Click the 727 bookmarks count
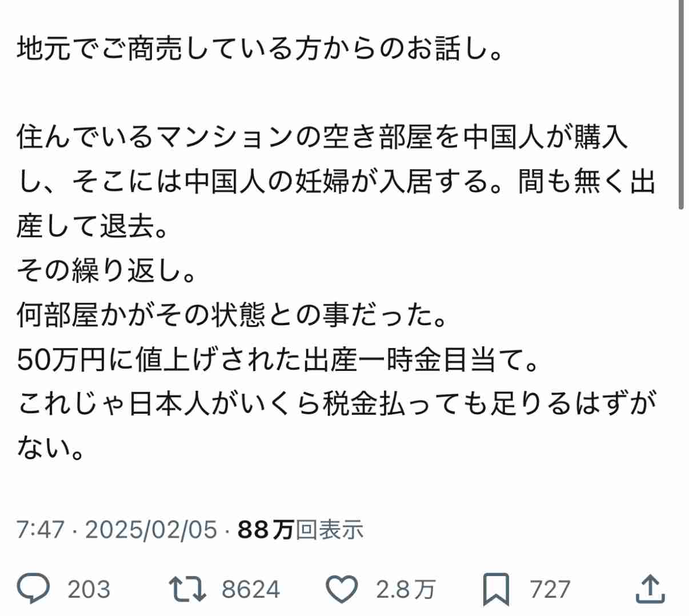Image resolution: width=689 pixels, height=616 pixels. click(x=550, y=589)
